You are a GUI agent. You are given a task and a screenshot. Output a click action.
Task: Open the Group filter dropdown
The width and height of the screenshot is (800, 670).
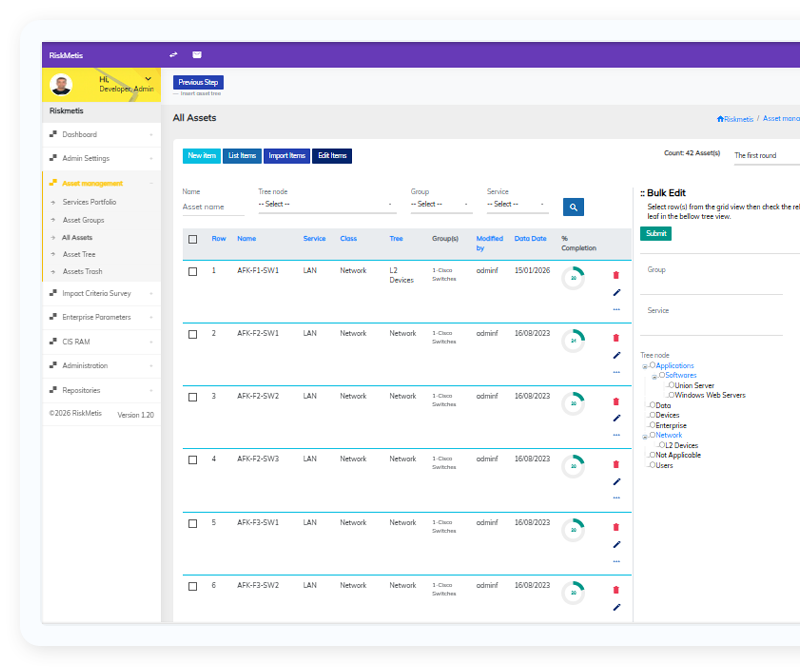[x=441, y=204]
